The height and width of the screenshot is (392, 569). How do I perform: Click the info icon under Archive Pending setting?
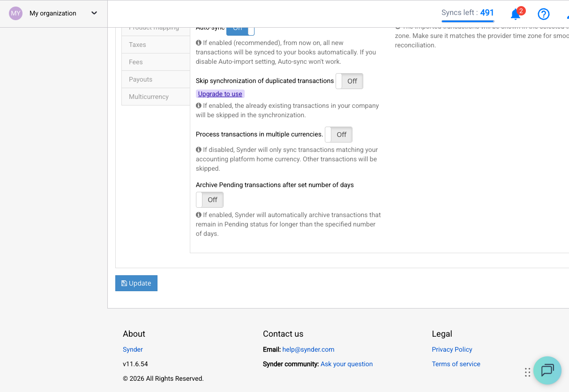pyautogui.click(x=198, y=215)
